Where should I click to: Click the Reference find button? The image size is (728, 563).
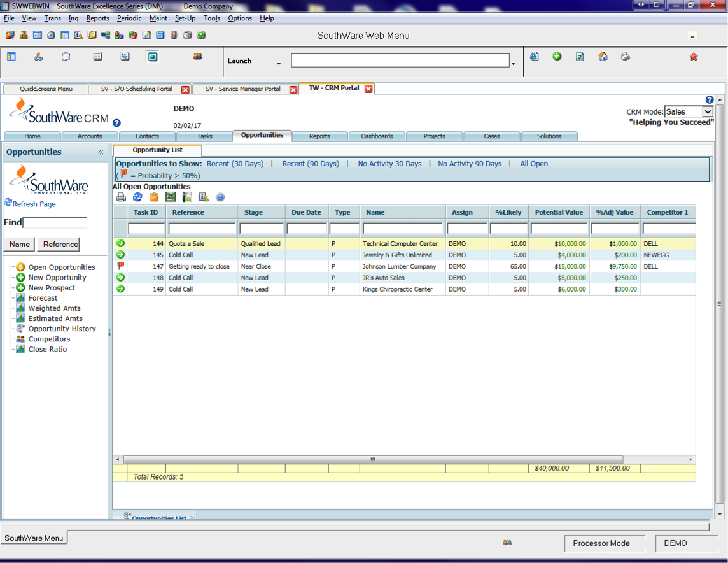click(60, 245)
